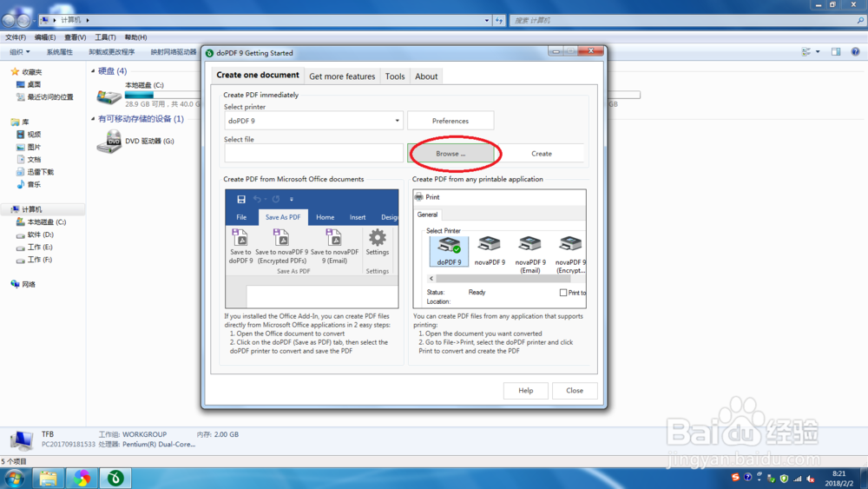Click the Select file input field
Screen dimensions: 868x489
pos(313,154)
